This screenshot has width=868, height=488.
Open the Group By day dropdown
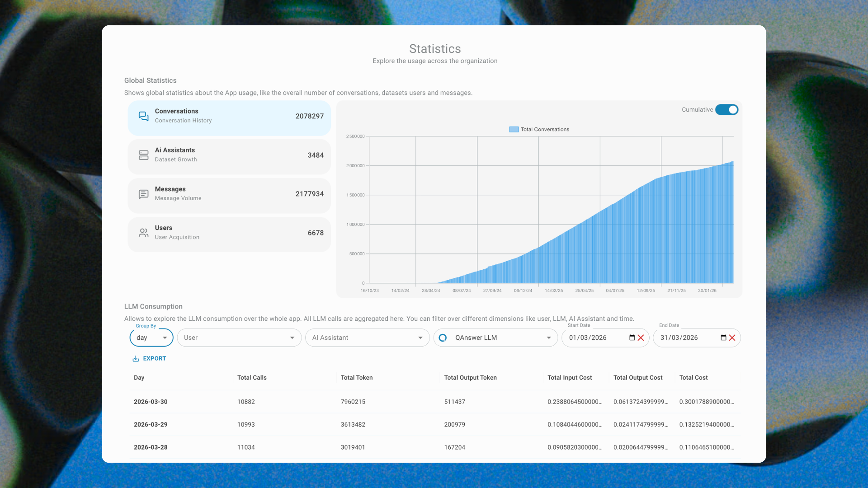coord(151,338)
